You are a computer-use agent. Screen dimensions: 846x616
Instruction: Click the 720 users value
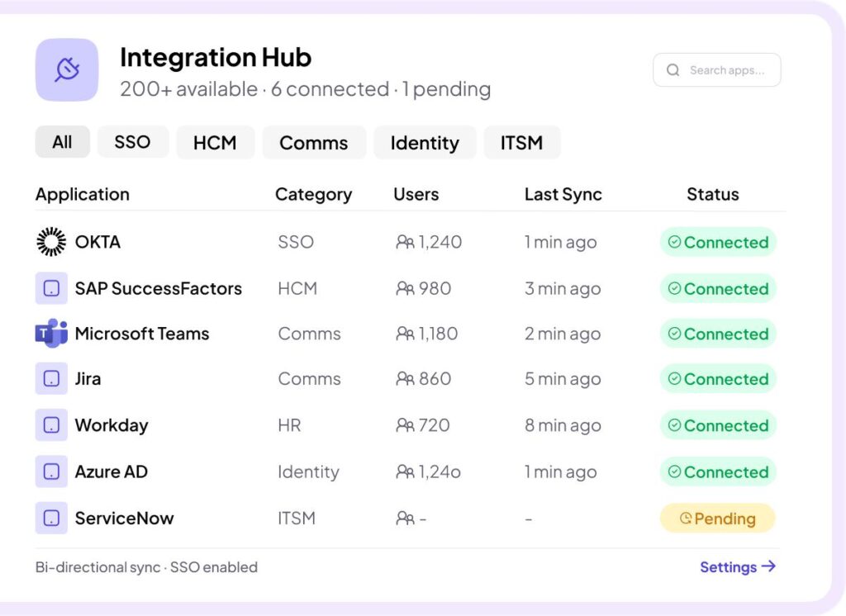pos(435,425)
